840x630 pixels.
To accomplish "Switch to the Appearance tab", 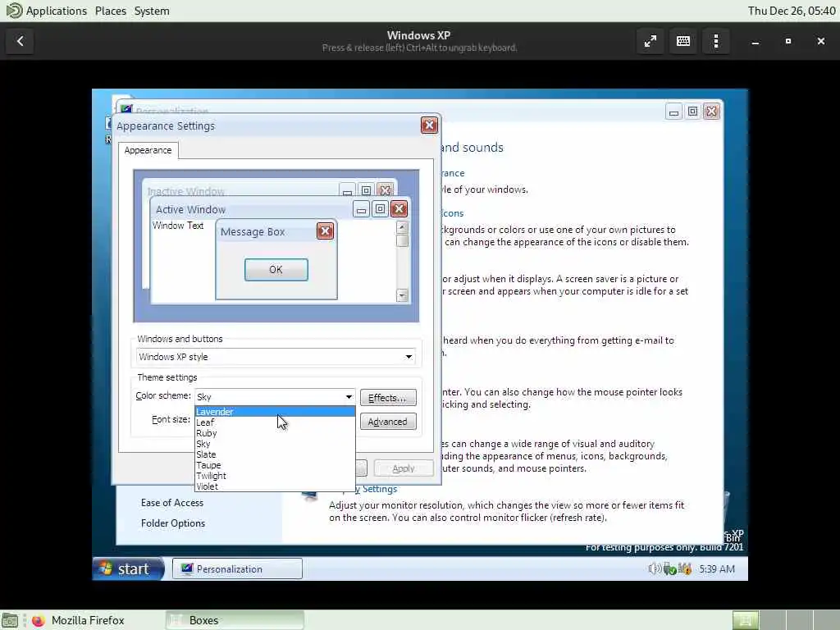I will pos(148,150).
